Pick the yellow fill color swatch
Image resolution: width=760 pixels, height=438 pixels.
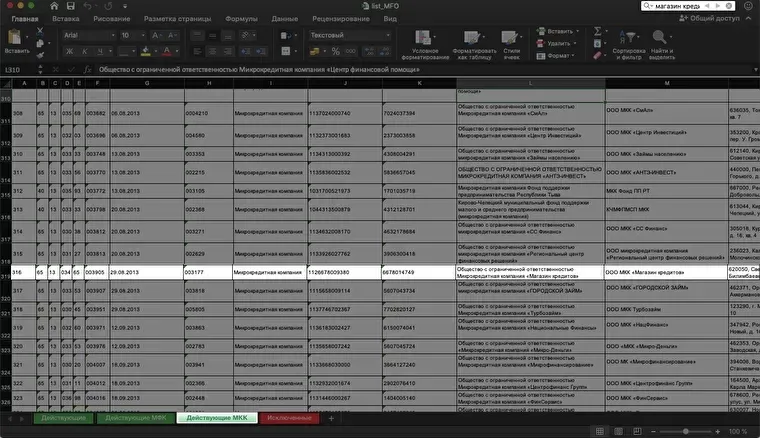[x=146, y=51]
